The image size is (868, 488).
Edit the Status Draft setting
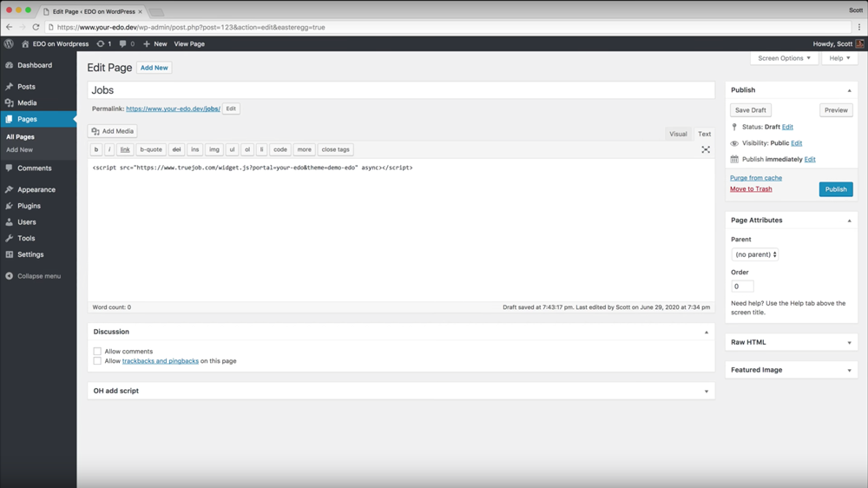click(787, 127)
